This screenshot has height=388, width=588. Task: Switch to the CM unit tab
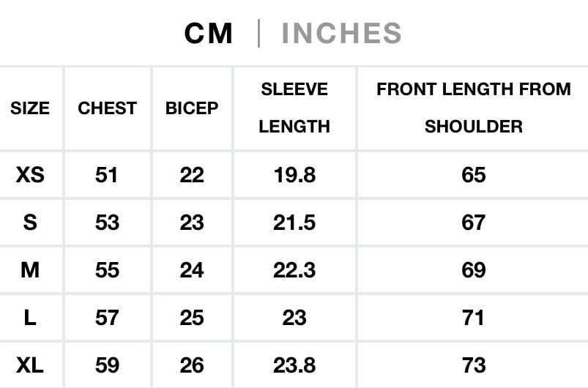pyautogui.click(x=209, y=34)
